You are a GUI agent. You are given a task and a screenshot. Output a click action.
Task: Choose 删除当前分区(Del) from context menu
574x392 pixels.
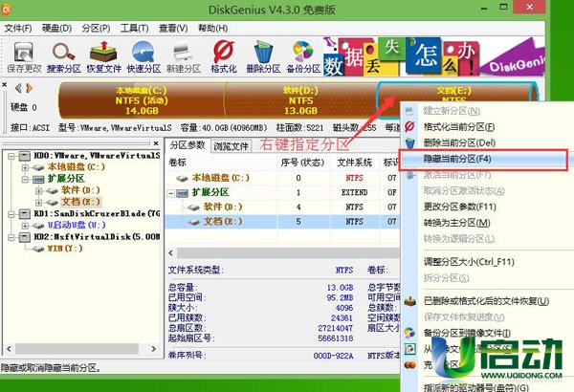(459, 142)
